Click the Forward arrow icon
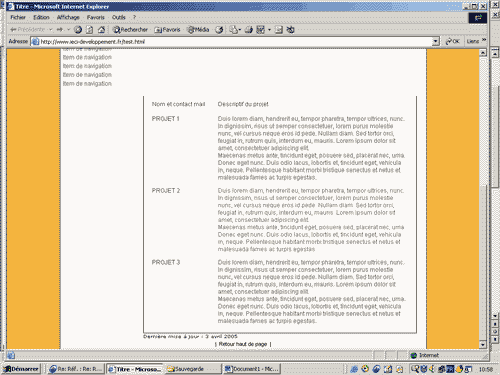This screenshot has width=500, height=375. coord(60,30)
